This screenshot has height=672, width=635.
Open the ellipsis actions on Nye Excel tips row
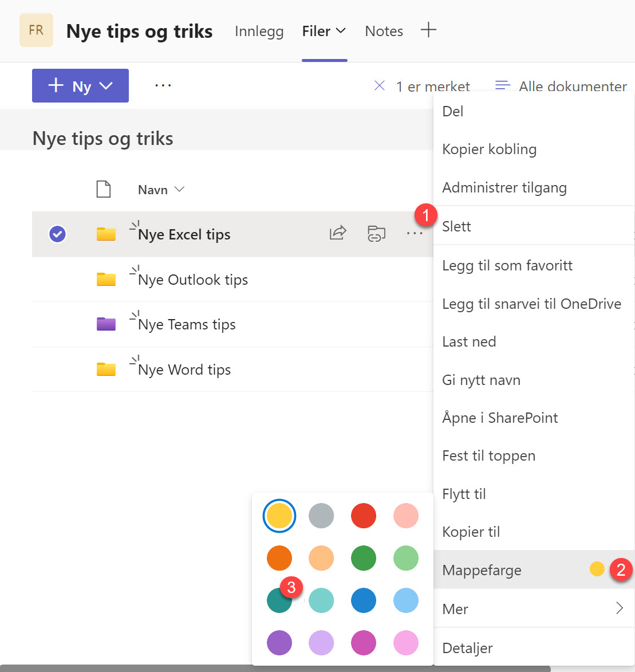click(x=415, y=233)
